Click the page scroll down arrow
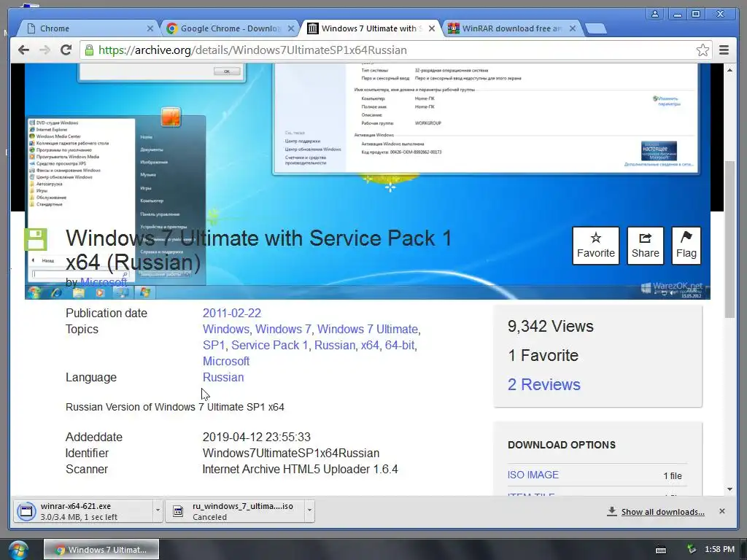The width and height of the screenshot is (747, 560). click(x=729, y=489)
